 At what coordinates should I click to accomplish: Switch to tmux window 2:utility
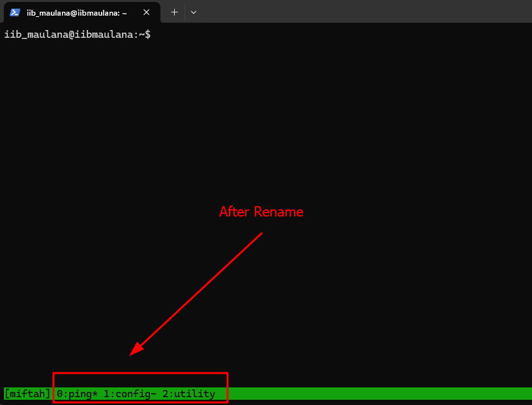click(189, 394)
